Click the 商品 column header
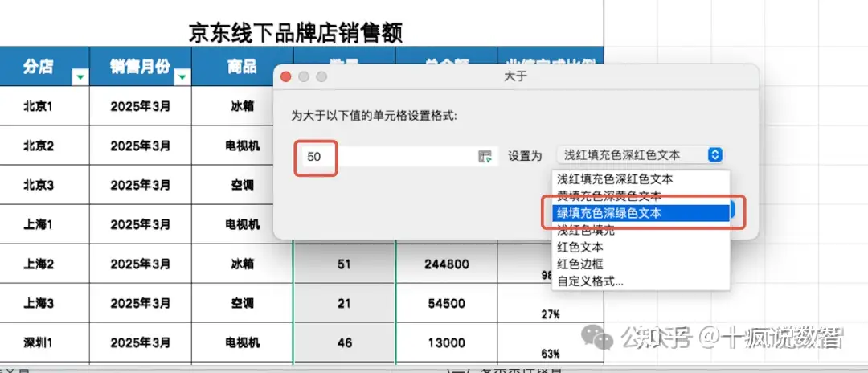 tap(243, 67)
